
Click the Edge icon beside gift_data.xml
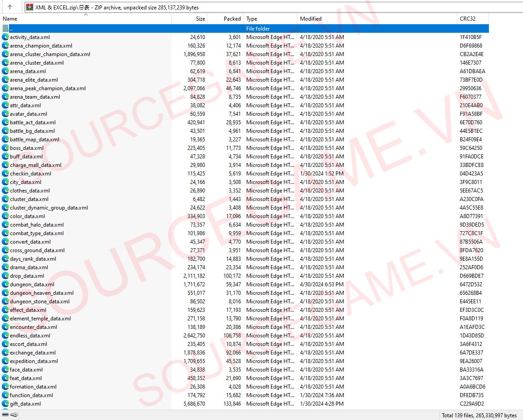click(5, 404)
